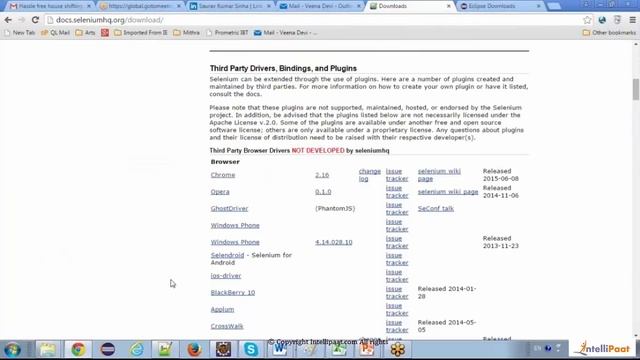640x360 pixels.
Task: Open the Appium link
Action: (x=222, y=309)
